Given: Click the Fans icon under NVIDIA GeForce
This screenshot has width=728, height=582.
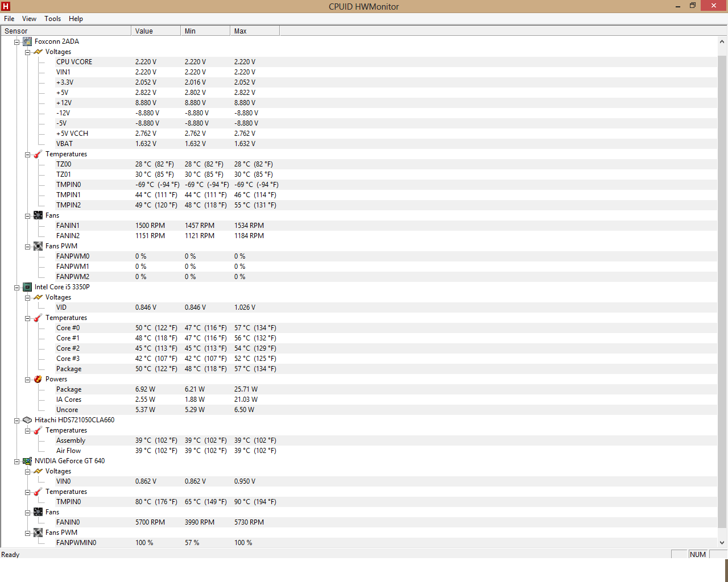Looking at the screenshot, I should click(x=38, y=512).
